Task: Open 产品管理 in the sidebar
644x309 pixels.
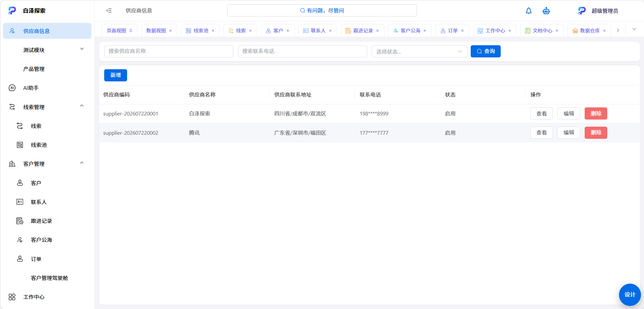Action: point(34,69)
